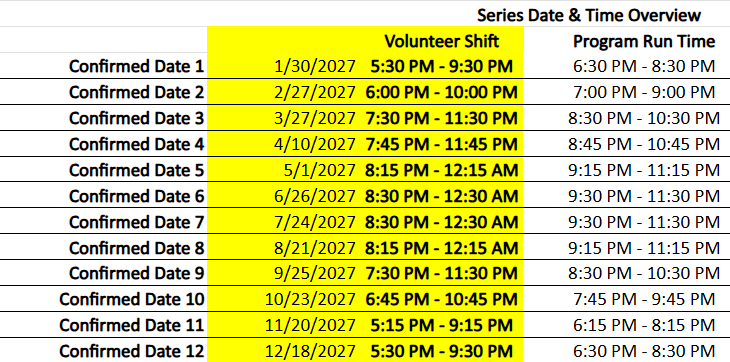The height and width of the screenshot is (362, 730).
Task: Click the 7:30 PM - 11:30 PM shift for 9/25/2027
Action: point(441,273)
